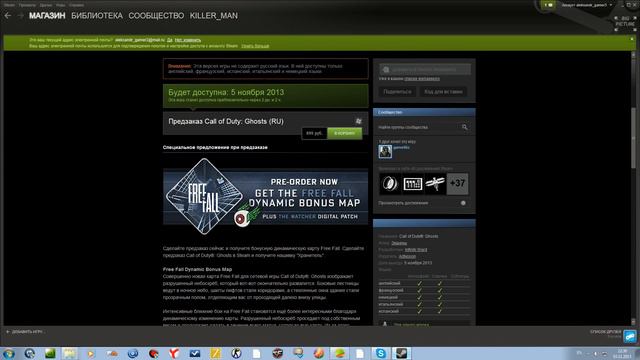Screen dimensions: 640x360
Task: Open the Windows Start button
Action: coord(9,353)
